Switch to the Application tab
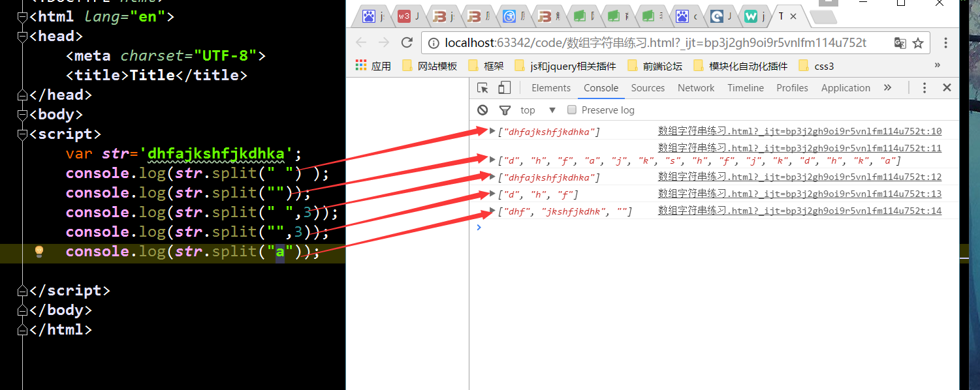Image resolution: width=980 pixels, height=390 pixels. 846,88
